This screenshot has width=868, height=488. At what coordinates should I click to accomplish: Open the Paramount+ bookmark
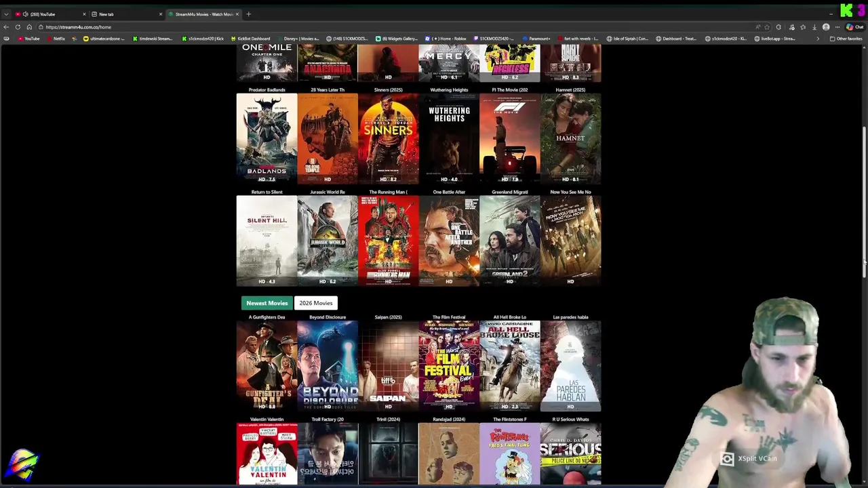[x=536, y=39]
